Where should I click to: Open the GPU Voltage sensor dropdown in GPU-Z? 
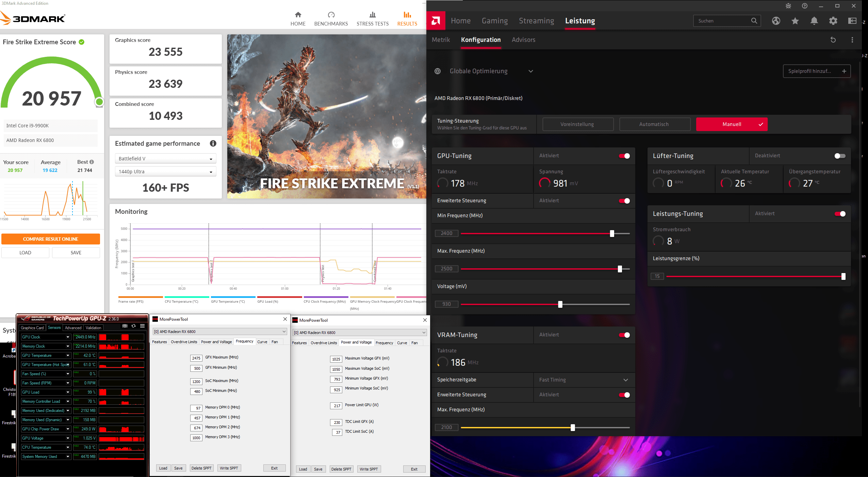pyautogui.click(x=68, y=438)
